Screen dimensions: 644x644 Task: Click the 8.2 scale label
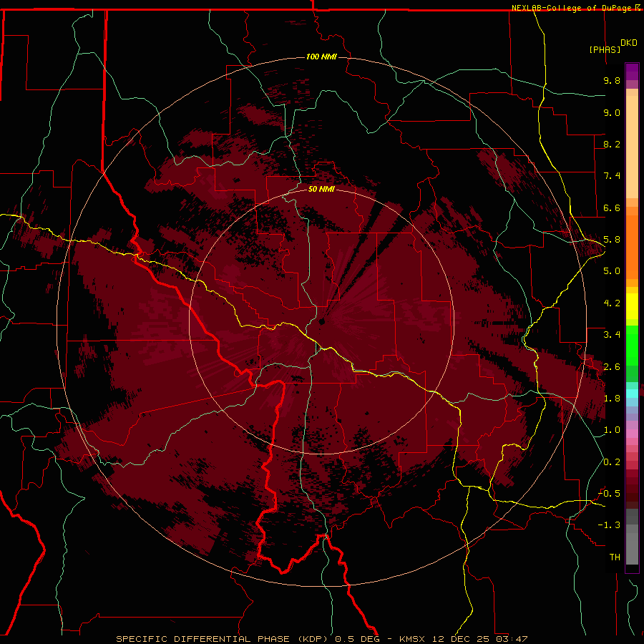pyautogui.click(x=612, y=144)
